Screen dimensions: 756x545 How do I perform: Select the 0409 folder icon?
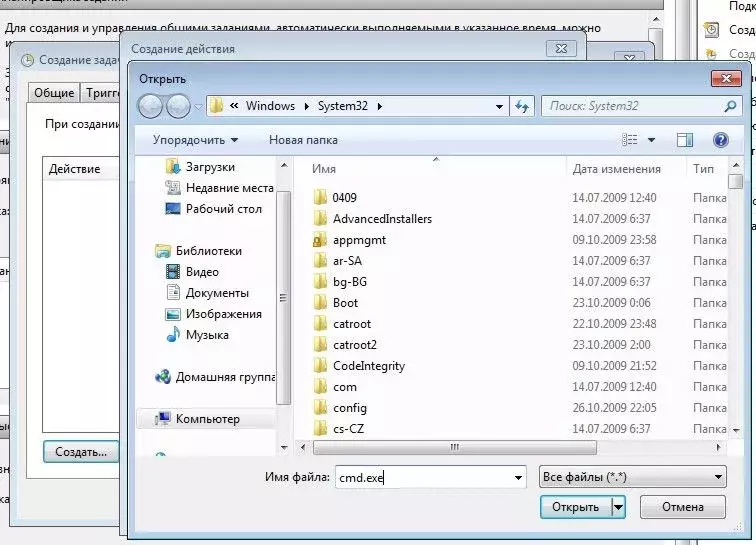(320, 198)
